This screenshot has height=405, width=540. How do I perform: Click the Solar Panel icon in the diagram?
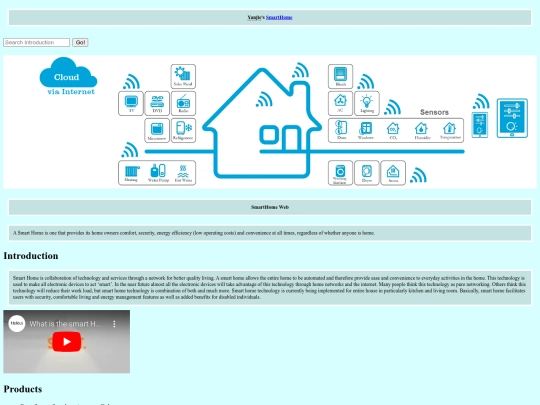pyautogui.click(x=183, y=76)
